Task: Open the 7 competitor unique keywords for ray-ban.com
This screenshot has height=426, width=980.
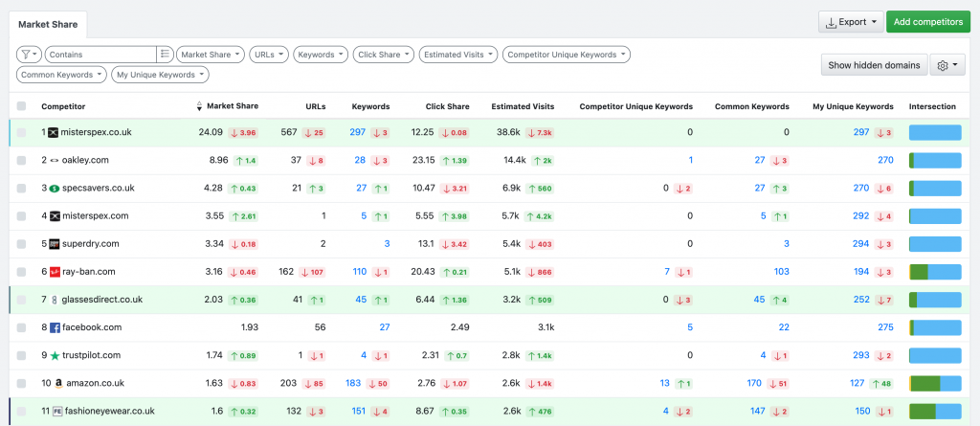Action: coord(667,272)
